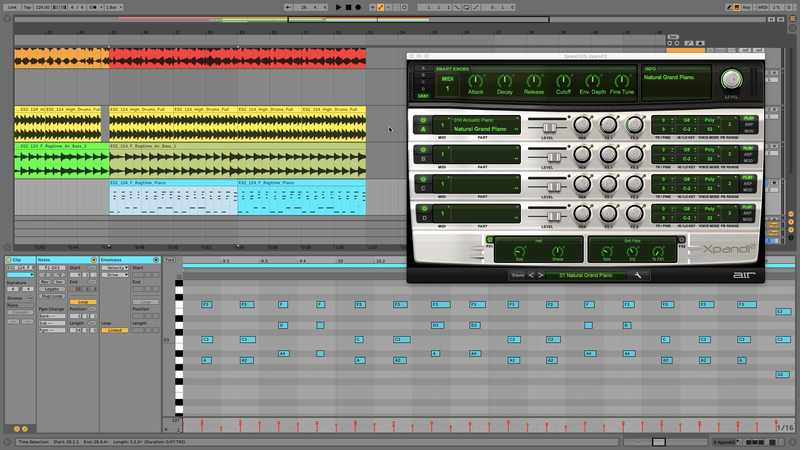This screenshot has width=800, height=450.
Task: Open the clip color dropdown
Action: [20, 275]
